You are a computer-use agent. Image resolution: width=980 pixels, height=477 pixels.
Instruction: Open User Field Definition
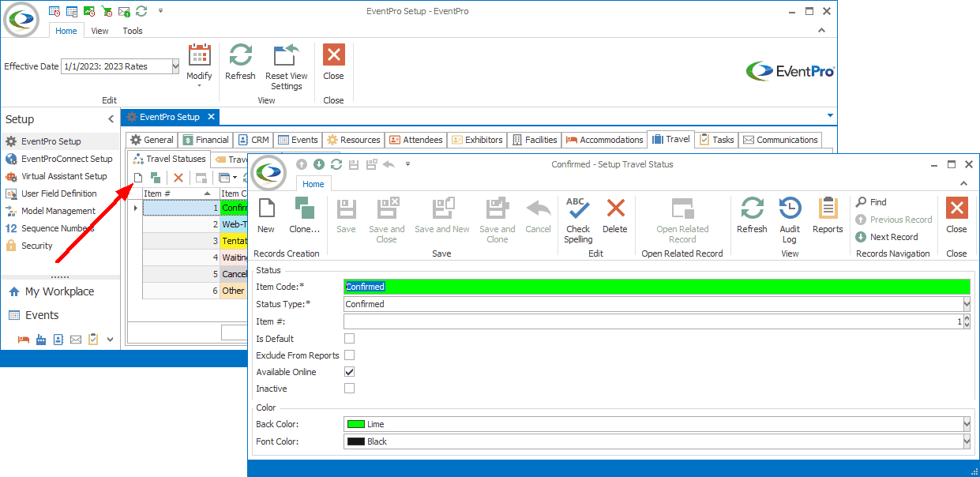(51, 193)
